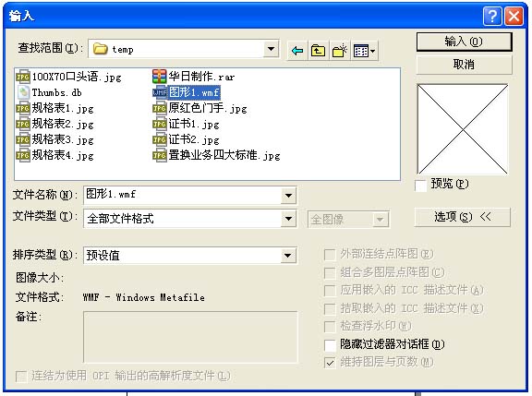Open the 排序类型 预设值 dropdown
Viewport: 532px width, 396px height.
tap(288, 256)
